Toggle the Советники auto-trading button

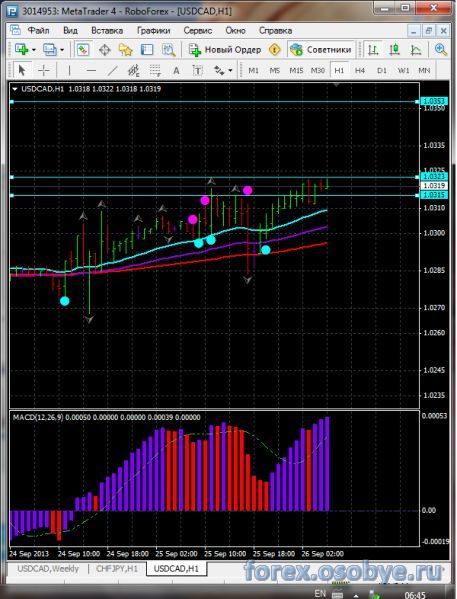(x=321, y=50)
